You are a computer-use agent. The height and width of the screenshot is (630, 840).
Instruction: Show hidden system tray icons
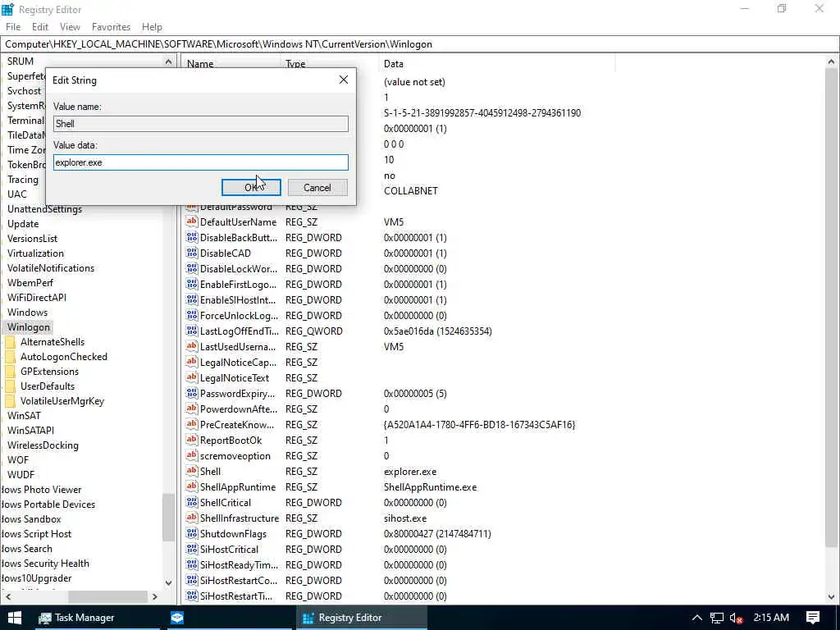tap(696, 619)
